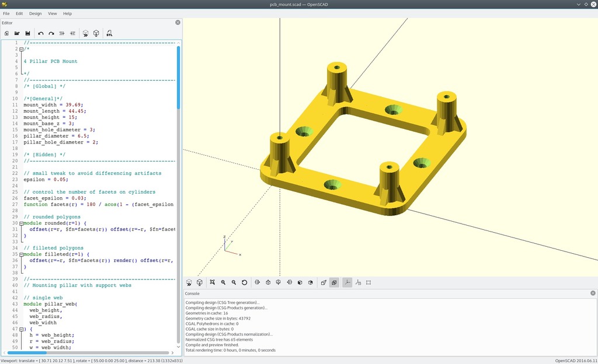Click the New file icon in editor toolbar
598x364 pixels.
click(6, 33)
